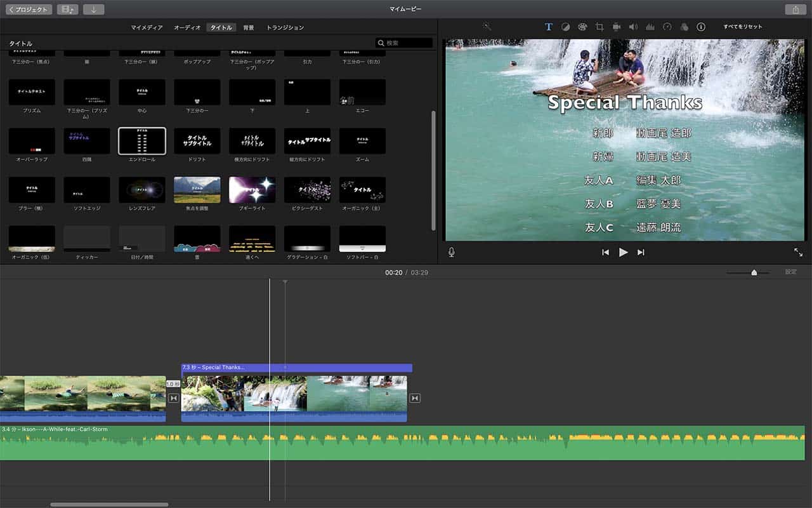
Task: Open the stabilization camera icon
Action: [x=616, y=27]
